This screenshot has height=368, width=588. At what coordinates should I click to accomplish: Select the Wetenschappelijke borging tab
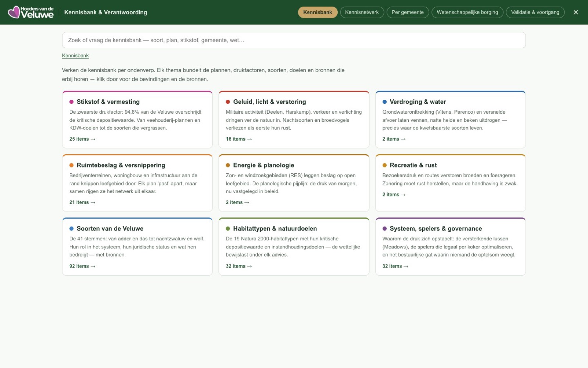tap(467, 12)
